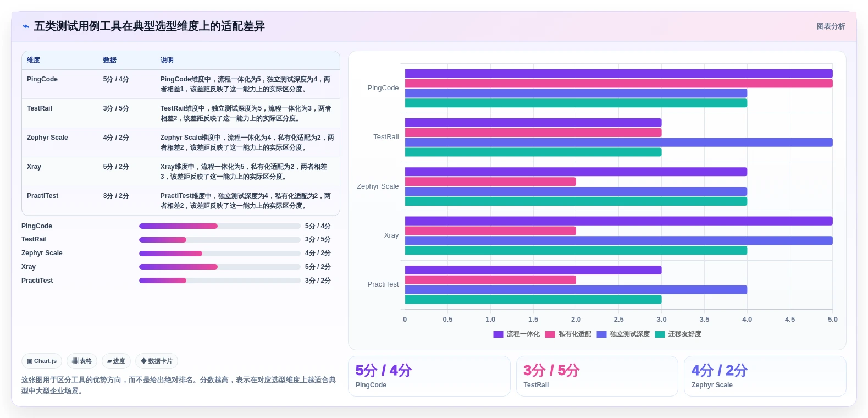Click the PingCode progress bar
The width and height of the screenshot is (868, 418).
(x=220, y=226)
